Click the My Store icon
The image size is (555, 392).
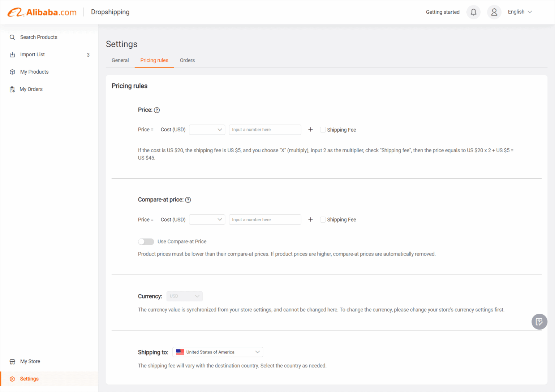point(12,361)
